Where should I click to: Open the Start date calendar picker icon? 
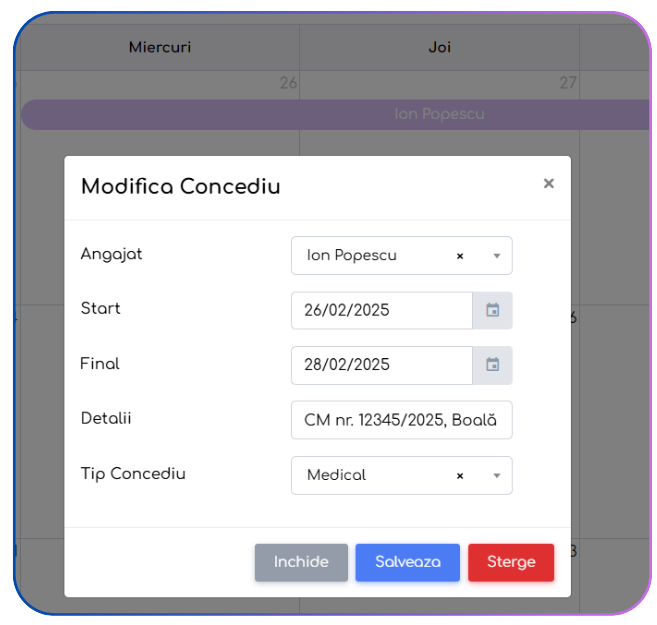pos(492,310)
